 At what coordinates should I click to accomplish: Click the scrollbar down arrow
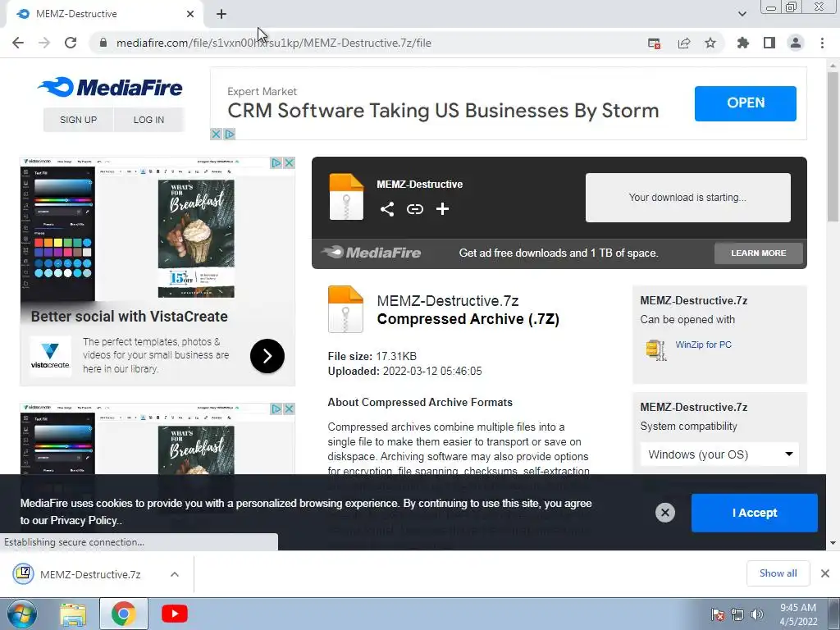tap(833, 543)
